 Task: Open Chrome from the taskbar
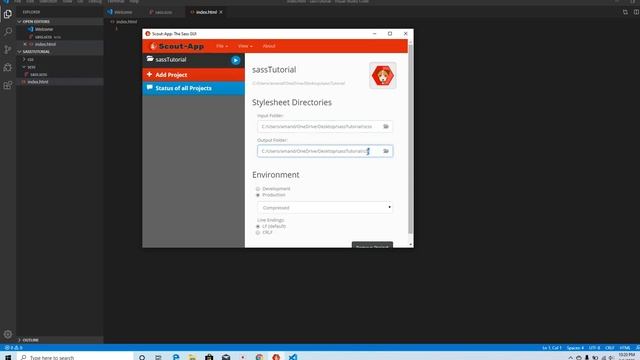click(259, 357)
